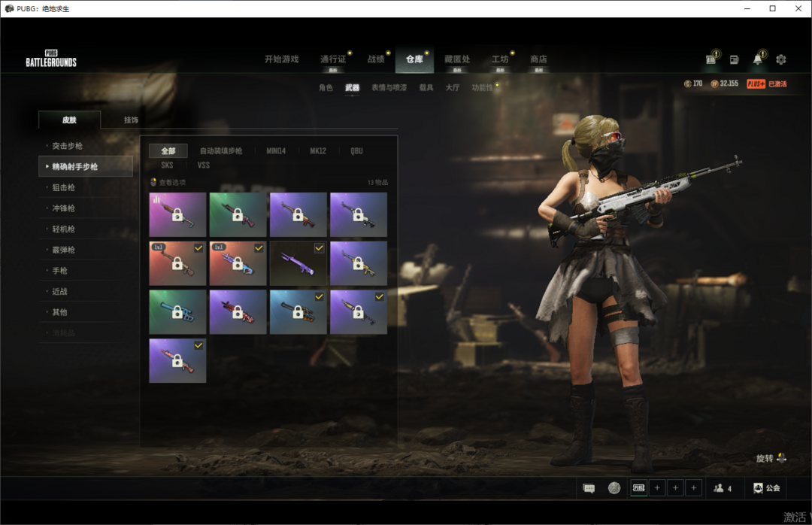
Task: Filter skins by 全部
Action: tap(168, 151)
